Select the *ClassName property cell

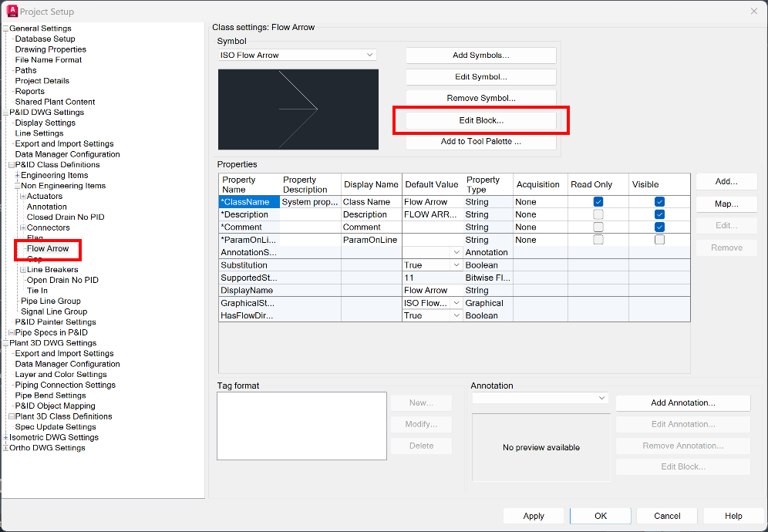(249, 202)
